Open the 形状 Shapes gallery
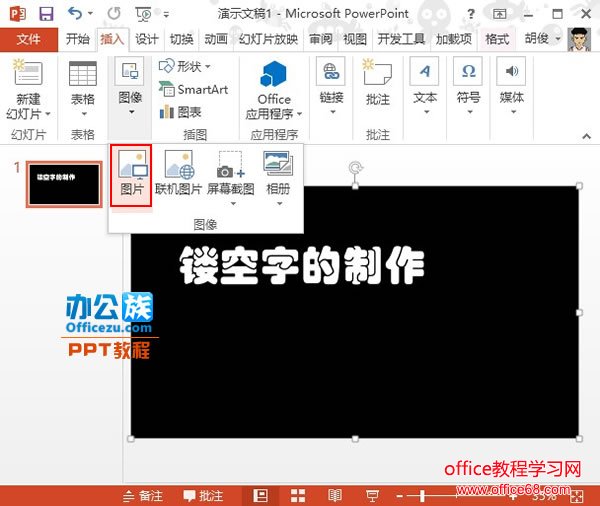Viewport: 600px width, 506px height. (x=185, y=66)
